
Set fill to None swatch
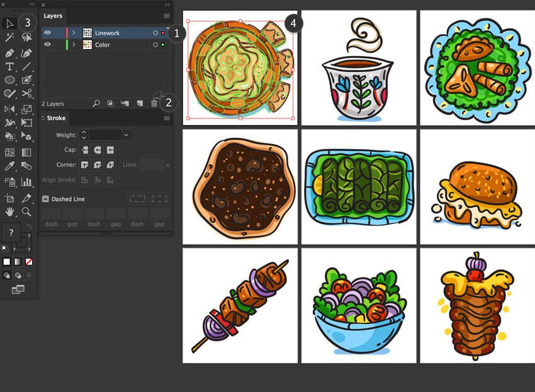(28, 262)
